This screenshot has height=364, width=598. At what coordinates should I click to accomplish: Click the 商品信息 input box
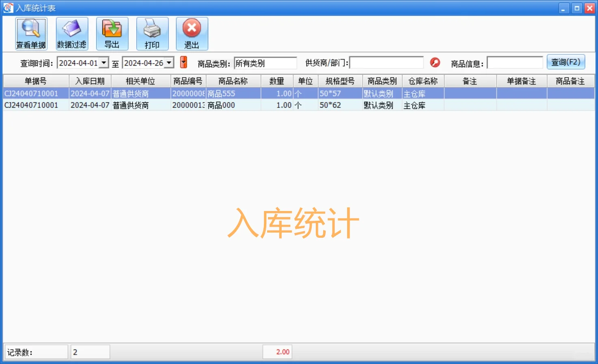(x=515, y=62)
